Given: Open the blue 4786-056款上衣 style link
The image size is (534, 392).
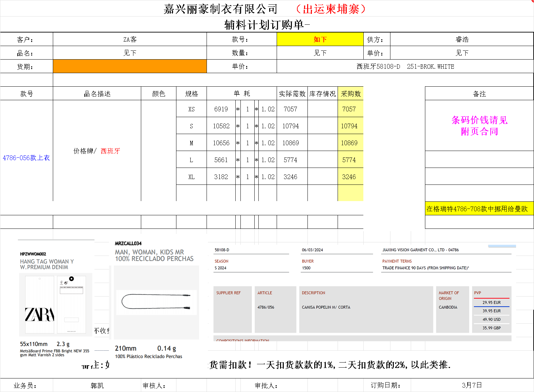Looking at the screenshot, I should tap(26, 158).
